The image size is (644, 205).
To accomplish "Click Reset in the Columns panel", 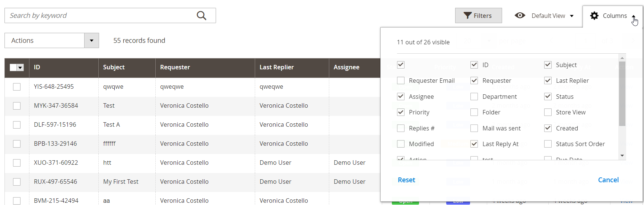I will 406,180.
